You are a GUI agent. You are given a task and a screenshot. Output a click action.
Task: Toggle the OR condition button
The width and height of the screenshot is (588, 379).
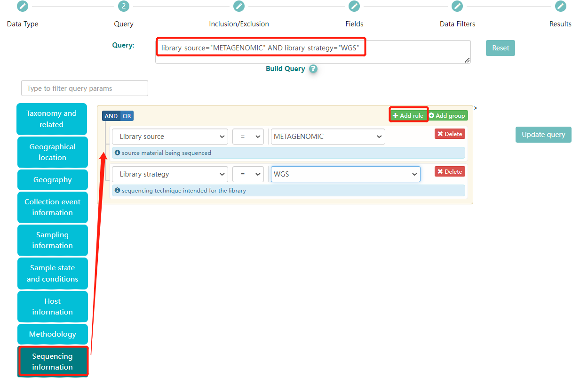[x=127, y=116]
